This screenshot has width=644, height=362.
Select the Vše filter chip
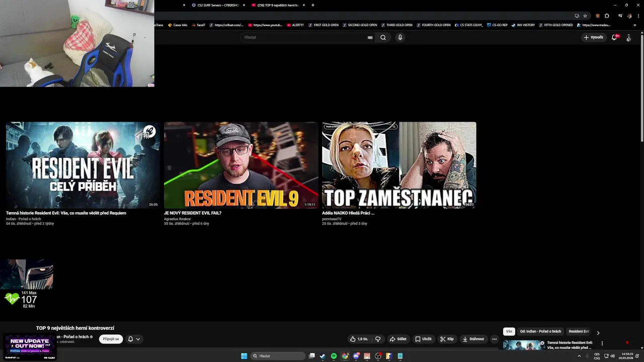(x=509, y=331)
